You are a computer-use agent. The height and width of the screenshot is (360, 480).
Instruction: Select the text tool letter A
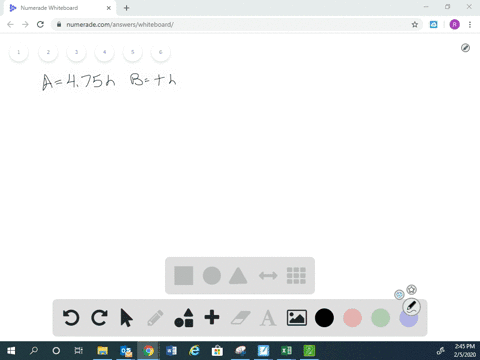(x=268, y=318)
